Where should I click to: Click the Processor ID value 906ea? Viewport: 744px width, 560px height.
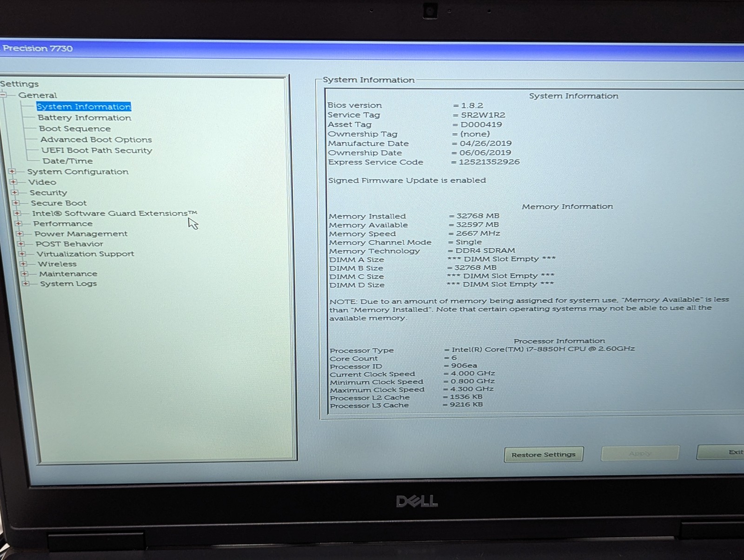tap(464, 366)
